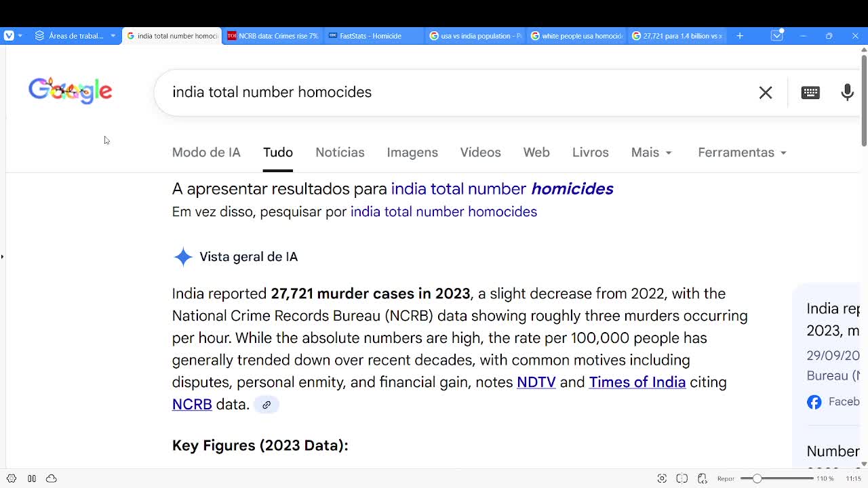Image resolution: width=868 pixels, height=488 pixels.
Task: Expand the arrow next to Vivaldi menu
Action: (20, 36)
